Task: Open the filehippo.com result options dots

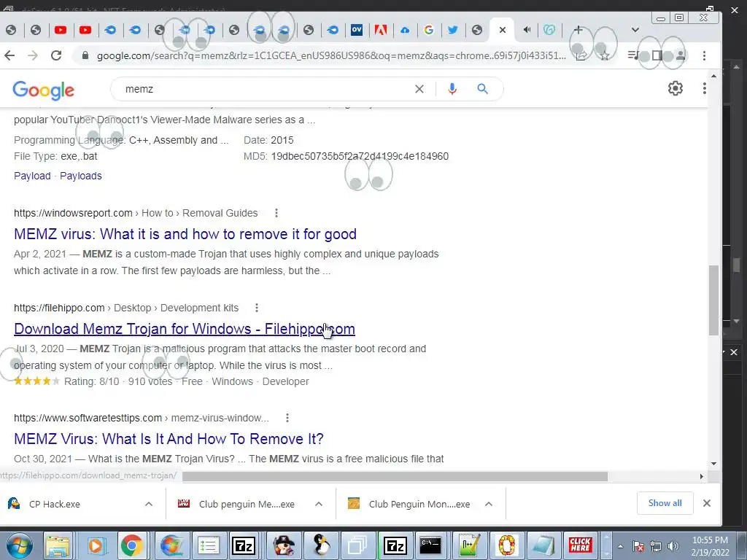Action: pyautogui.click(x=257, y=308)
